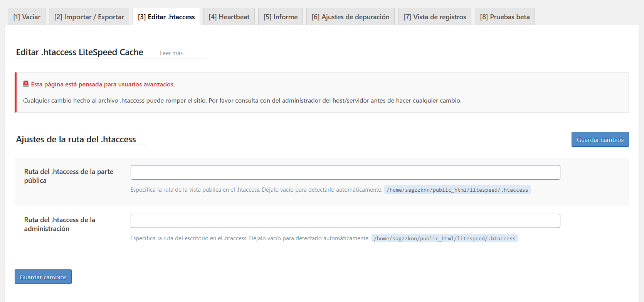Image resolution: width=644 pixels, height=302 pixels.
Task: Switch to [7] Vista de registros tab
Action: [x=435, y=17]
